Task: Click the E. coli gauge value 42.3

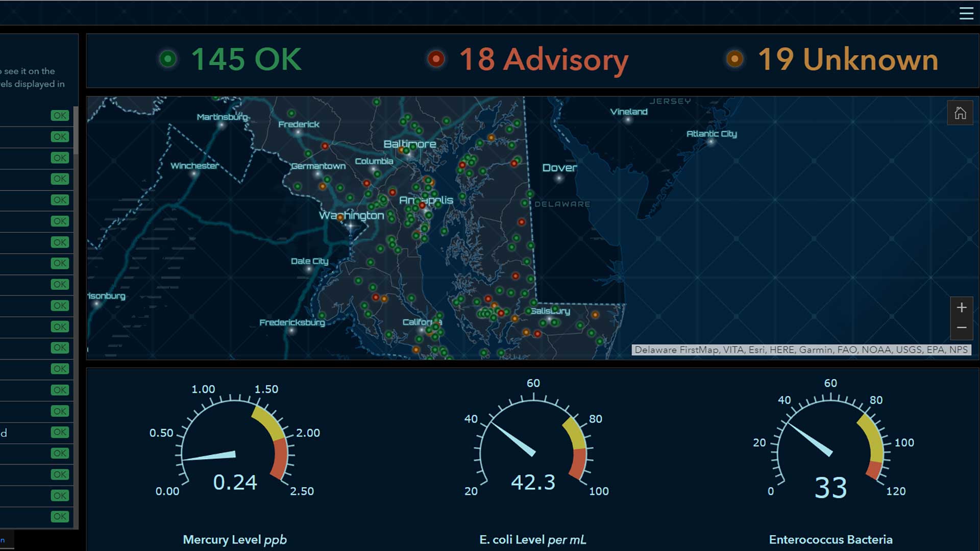Action: [x=533, y=482]
